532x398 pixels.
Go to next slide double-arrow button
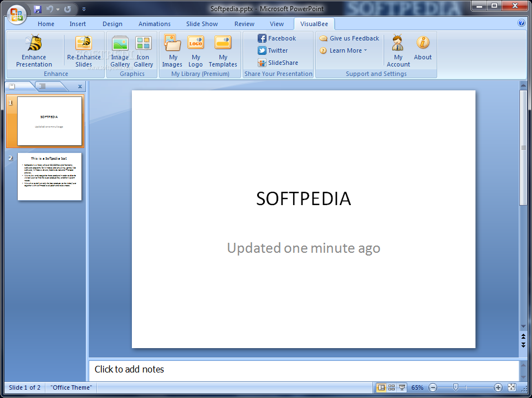523,345
